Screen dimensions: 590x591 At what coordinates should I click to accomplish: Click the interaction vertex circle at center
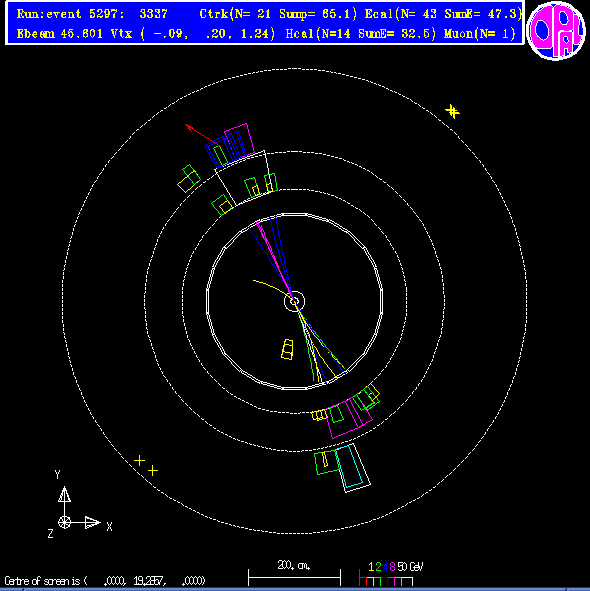(x=294, y=301)
